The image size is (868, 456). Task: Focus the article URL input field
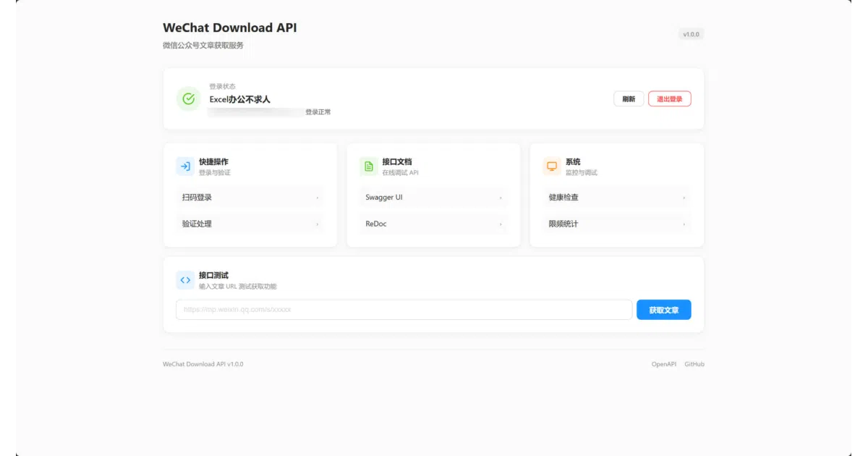pyautogui.click(x=404, y=310)
